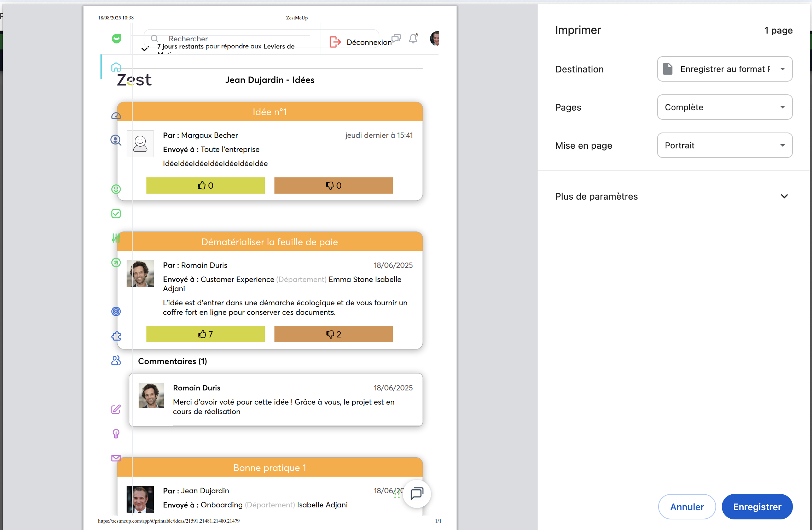Toggle the green checkbox sidebar icon
Image resolution: width=812 pixels, height=530 pixels.
[116, 214]
